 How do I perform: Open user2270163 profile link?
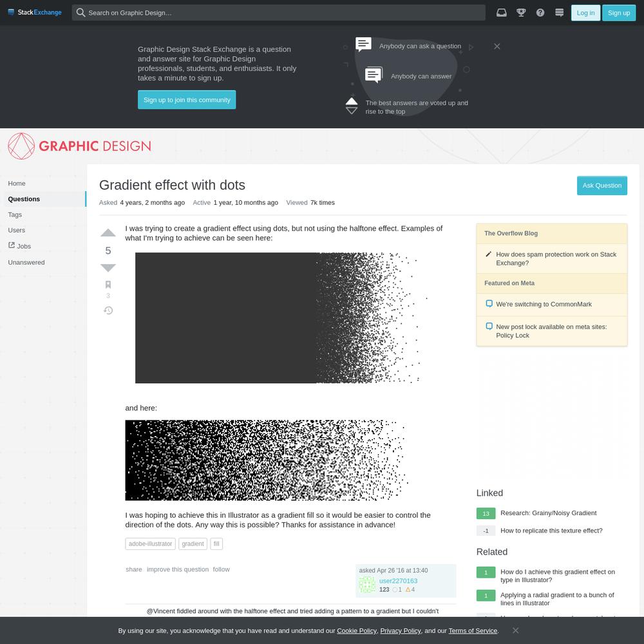point(398,581)
